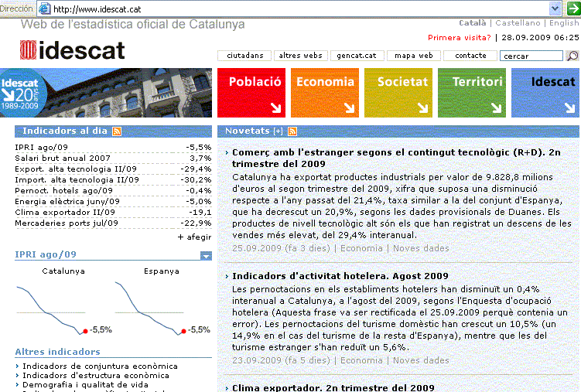Click the magnifier search icon
Image resolution: width=581 pixels, height=392 pixels.
coord(572,56)
